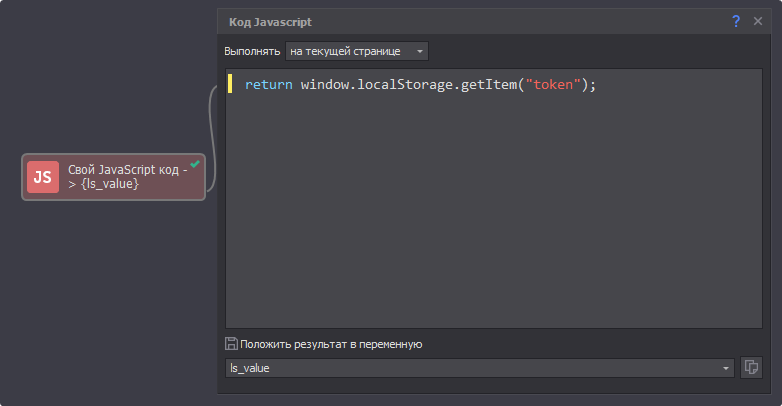Click the 'Выполнять' label
This screenshot has height=406, width=782.
[x=252, y=51]
